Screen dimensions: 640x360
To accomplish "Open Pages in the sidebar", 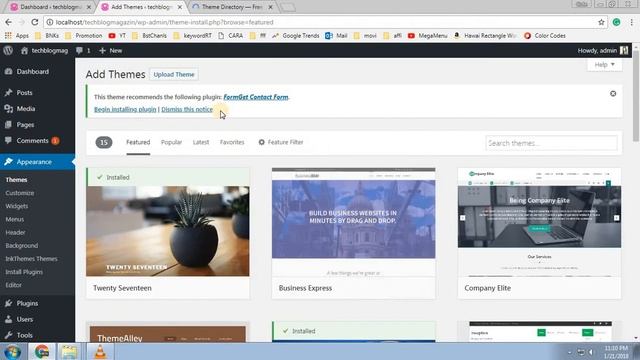I will pyautogui.click(x=25, y=124).
